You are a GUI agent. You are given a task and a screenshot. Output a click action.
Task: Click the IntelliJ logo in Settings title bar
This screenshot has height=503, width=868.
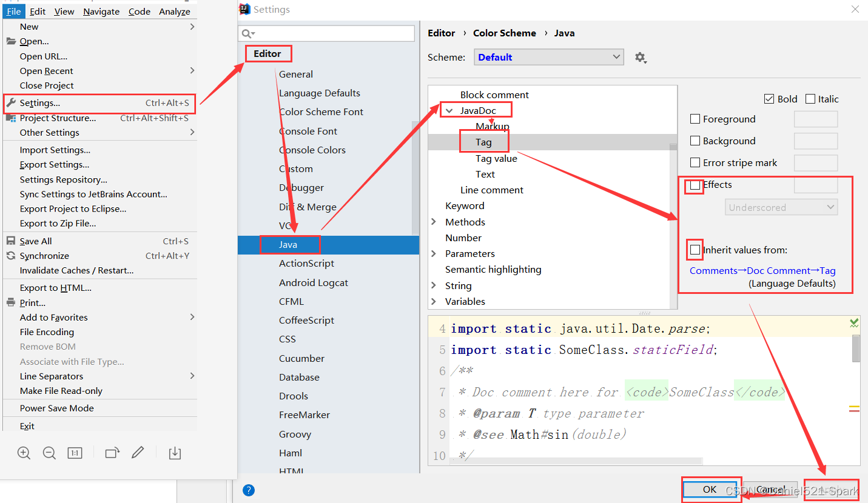tap(244, 9)
